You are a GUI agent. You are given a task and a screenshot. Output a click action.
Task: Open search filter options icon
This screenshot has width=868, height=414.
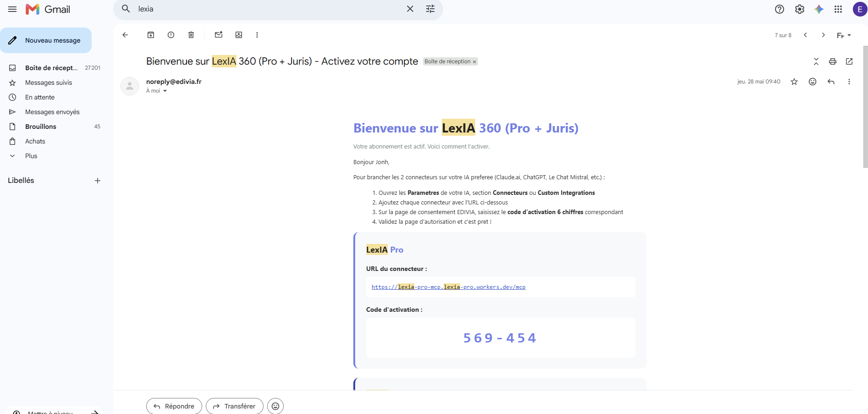pos(430,9)
